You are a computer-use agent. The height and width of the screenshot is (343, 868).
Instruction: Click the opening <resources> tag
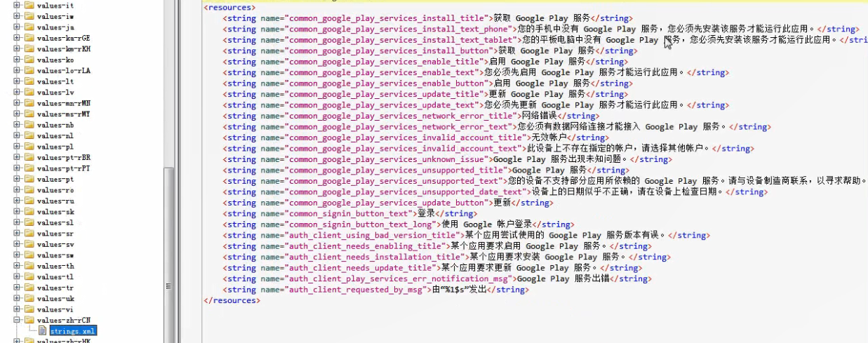231,7
